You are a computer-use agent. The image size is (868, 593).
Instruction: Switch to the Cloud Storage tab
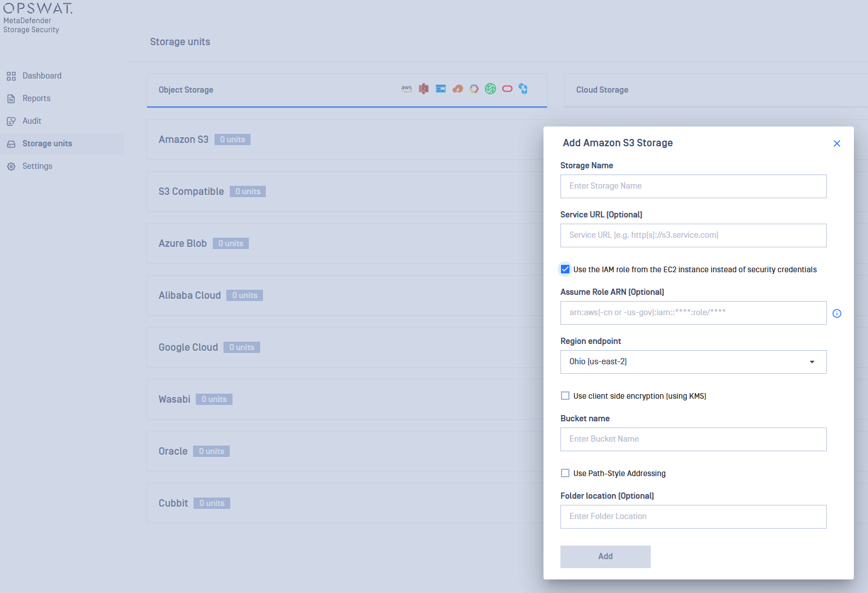tap(716, 90)
